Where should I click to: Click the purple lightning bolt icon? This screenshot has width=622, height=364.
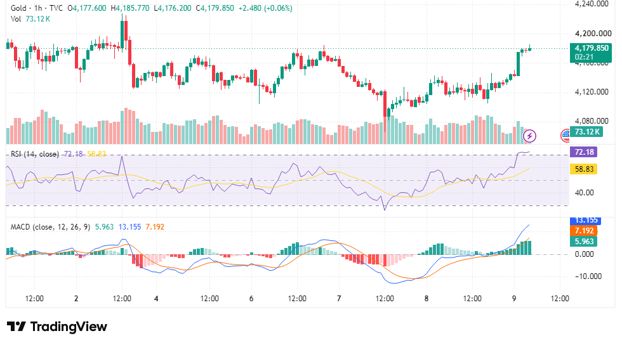[529, 136]
